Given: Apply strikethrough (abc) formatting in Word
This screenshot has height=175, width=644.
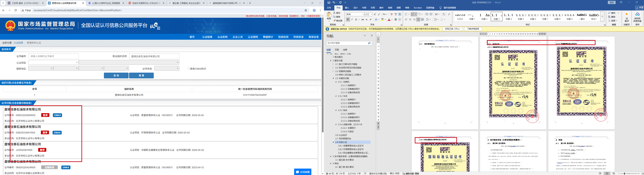Looking at the screenshot, I should tap(363, 19).
